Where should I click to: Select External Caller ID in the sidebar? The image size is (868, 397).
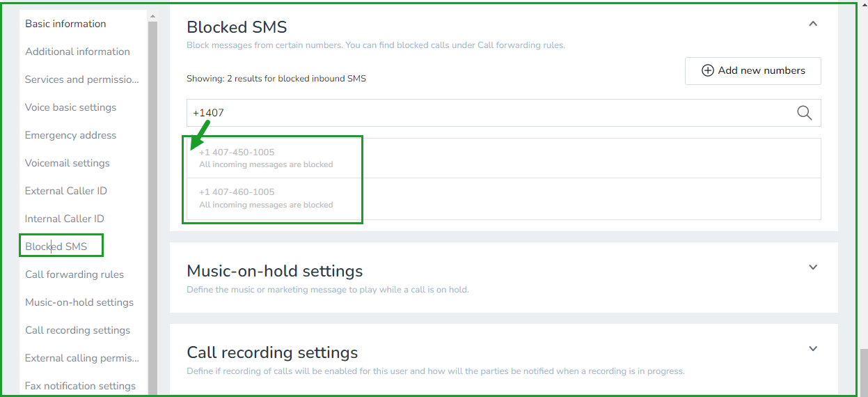pyautogui.click(x=66, y=191)
